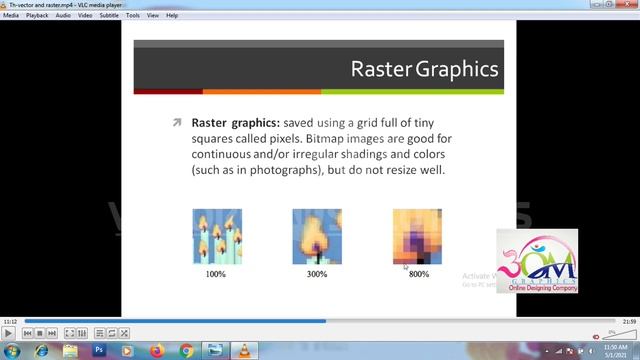Click the 100% caption text

click(216, 274)
